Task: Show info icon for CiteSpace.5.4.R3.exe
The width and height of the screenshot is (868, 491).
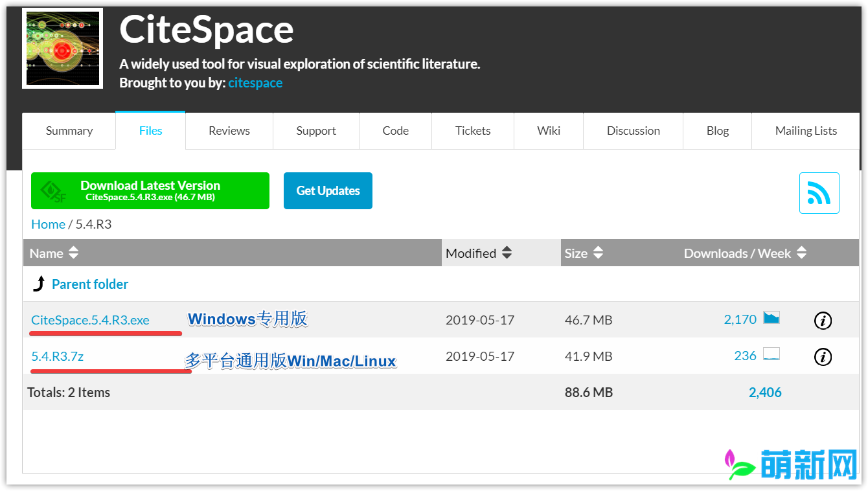Action: pos(823,320)
